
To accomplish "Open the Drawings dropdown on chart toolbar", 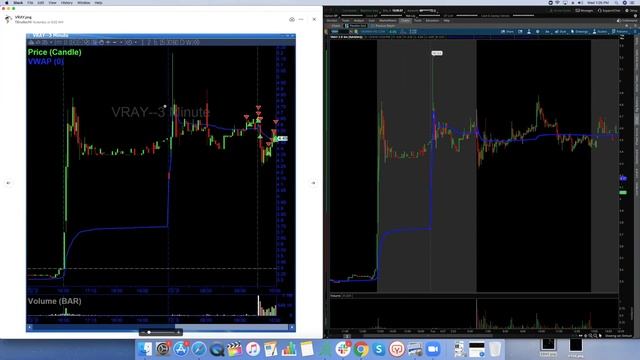I will click(x=579, y=31).
